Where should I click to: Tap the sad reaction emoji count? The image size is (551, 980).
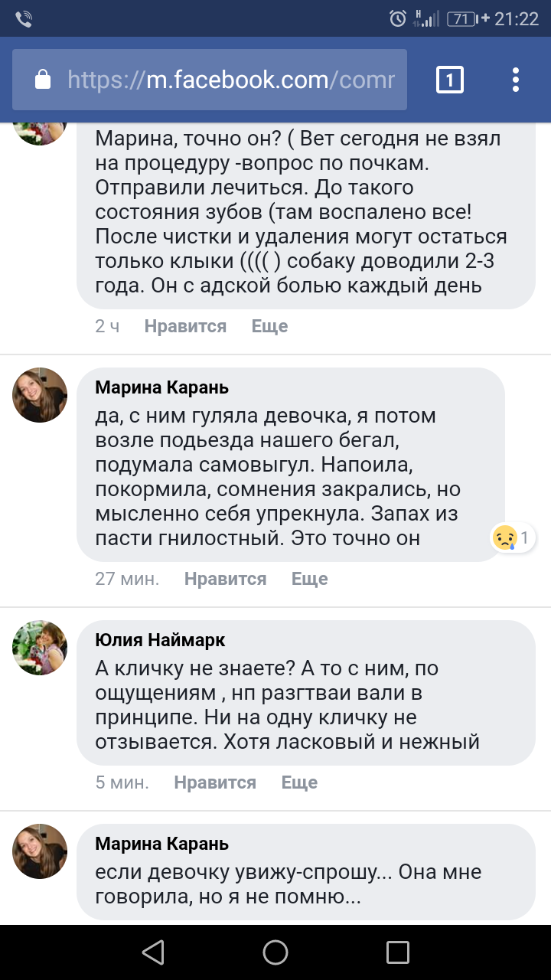point(514,537)
